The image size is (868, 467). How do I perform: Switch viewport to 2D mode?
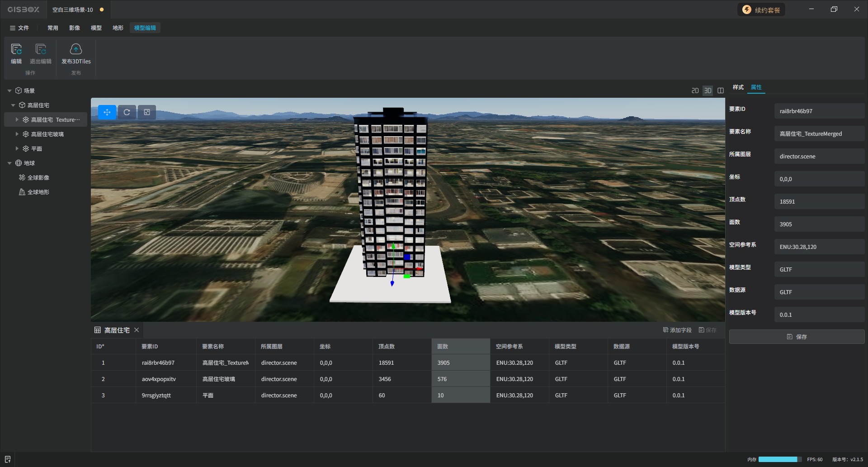coord(695,91)
